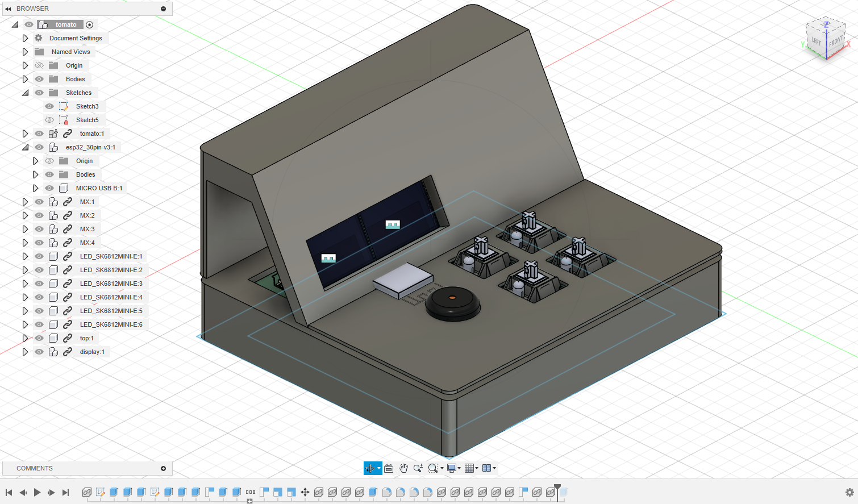This screenshot has height=504, width=858.
Task: Add a comment using the COMMENTS plus button
Action: click(164, 468)
